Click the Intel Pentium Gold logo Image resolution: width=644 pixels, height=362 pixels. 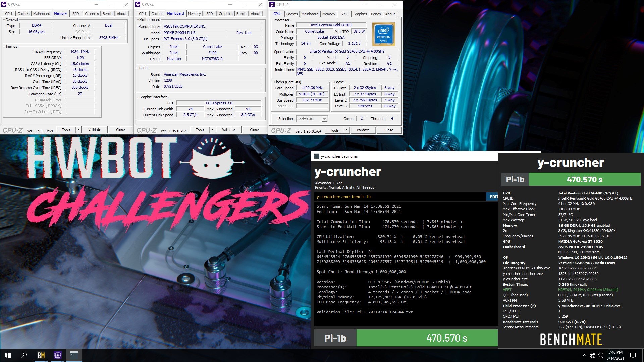[x=384, y=34]
